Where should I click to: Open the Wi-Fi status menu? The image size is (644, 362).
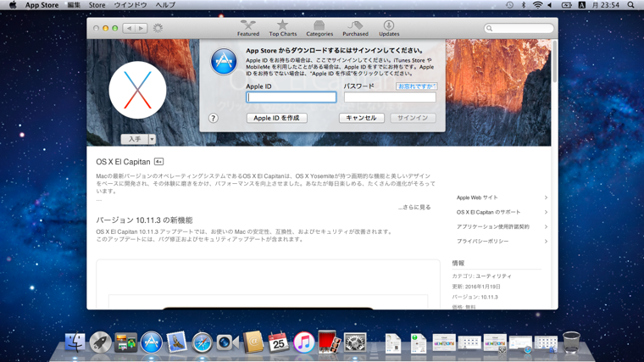(x=537, y=5)
